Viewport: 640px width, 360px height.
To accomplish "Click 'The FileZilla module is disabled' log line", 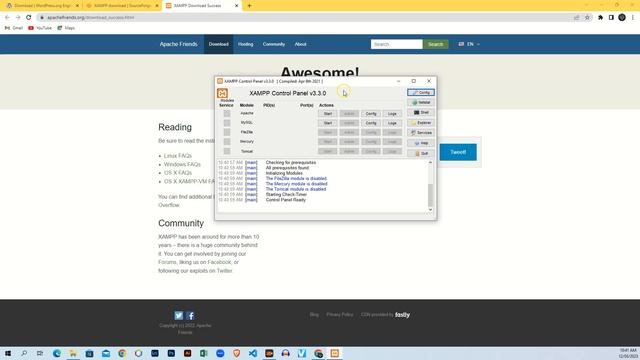I will (x=296, y=178).
